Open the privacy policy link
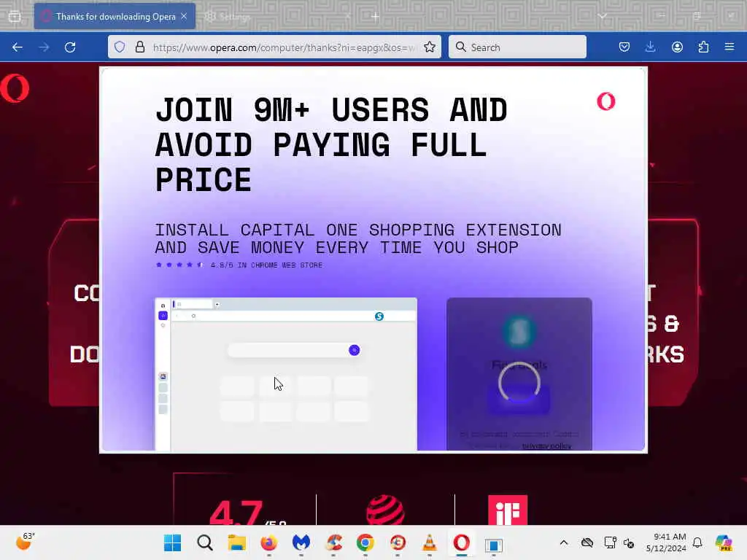This screenshot has height=560, width=747. click(546, 446)
